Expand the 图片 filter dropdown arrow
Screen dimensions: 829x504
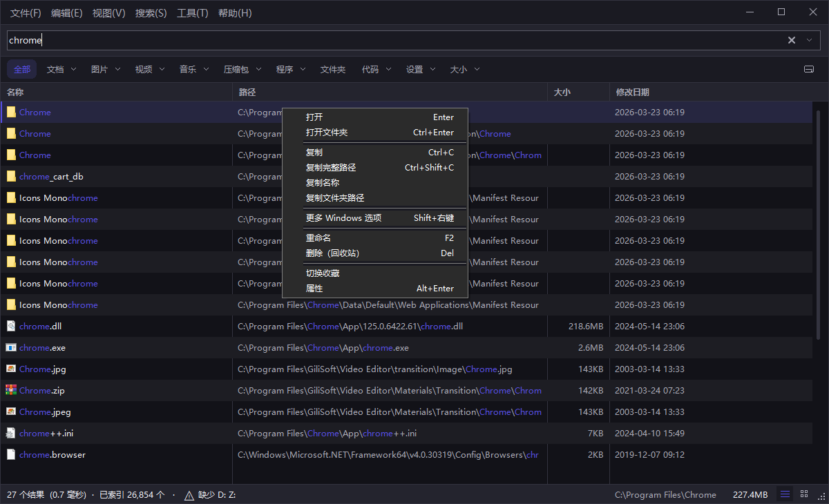(117, 69)
